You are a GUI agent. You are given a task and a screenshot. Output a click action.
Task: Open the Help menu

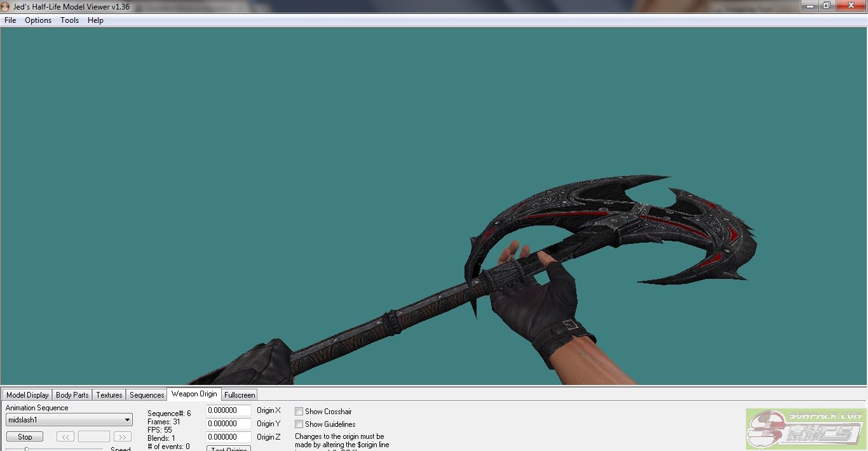pyautogui.click(x=95, y=20)
